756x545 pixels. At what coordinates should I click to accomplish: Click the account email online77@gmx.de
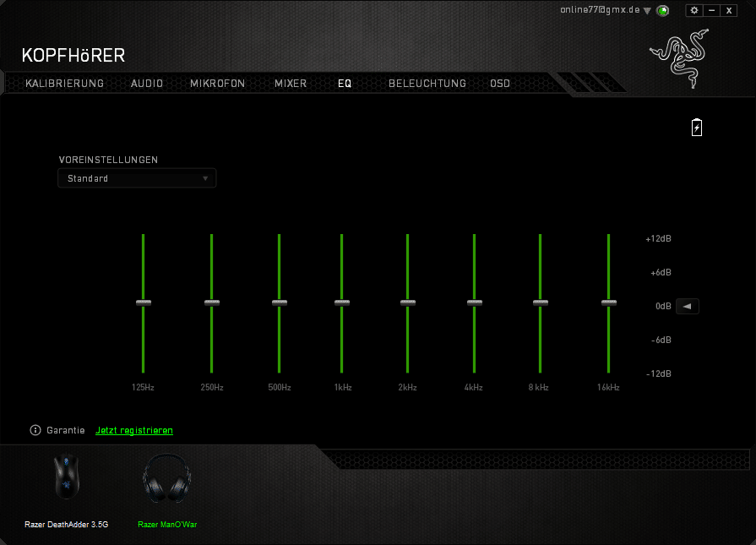pos(600,9)
